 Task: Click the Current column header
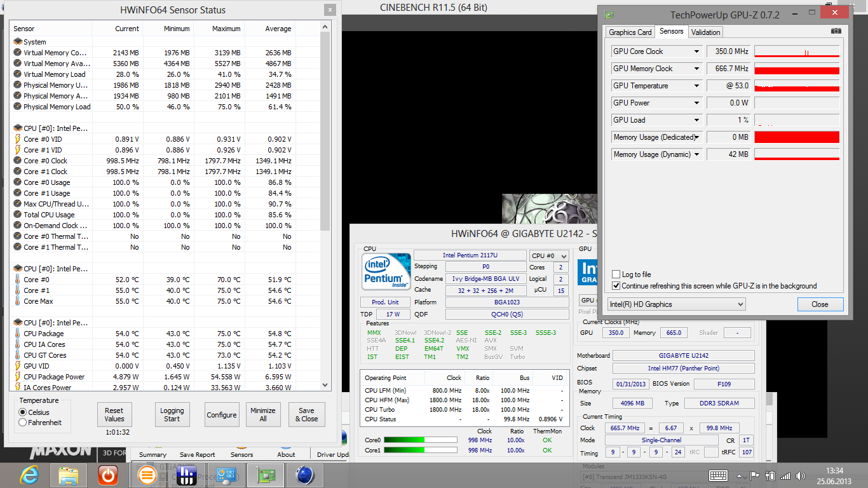[117, 29]
